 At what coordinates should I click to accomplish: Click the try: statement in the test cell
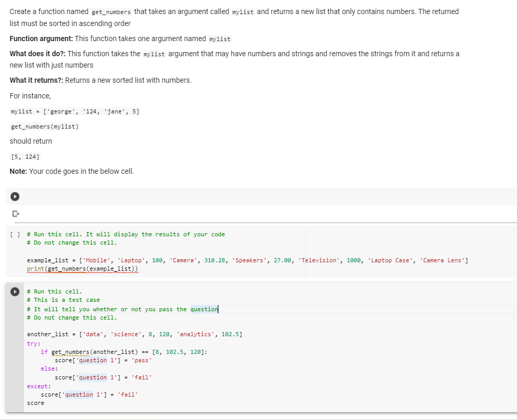[x=33, y=343]
